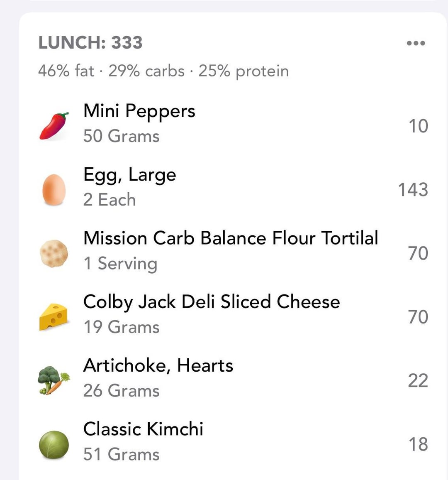Tap the 2 Each serving amount

tap(110, 200)
